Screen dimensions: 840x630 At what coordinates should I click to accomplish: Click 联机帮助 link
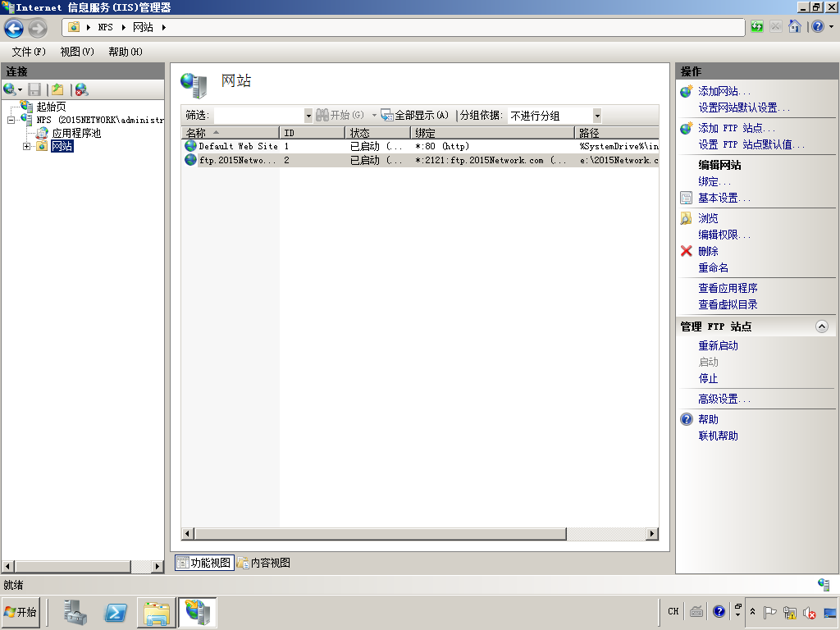(x=718, y=436)
